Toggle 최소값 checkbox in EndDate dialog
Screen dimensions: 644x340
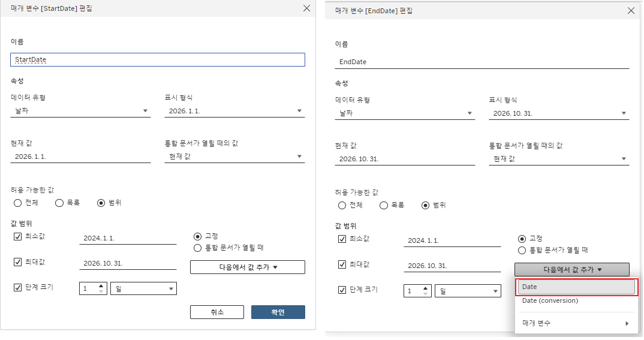tap(342, 239)
